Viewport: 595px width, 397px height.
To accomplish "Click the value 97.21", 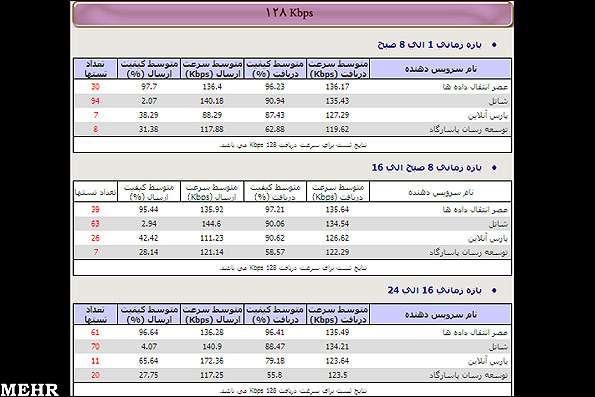I will point(275,210).
